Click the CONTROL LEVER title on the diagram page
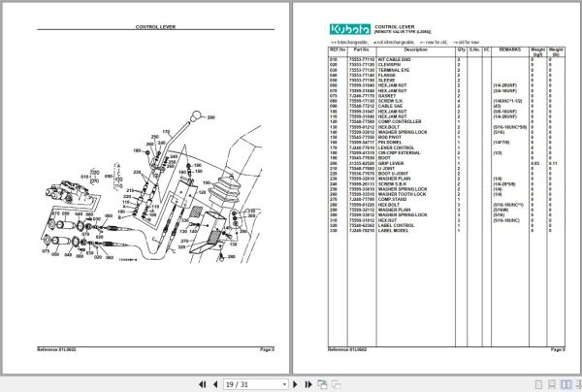Viewport: 582px width, 392px height. (155, 27)
